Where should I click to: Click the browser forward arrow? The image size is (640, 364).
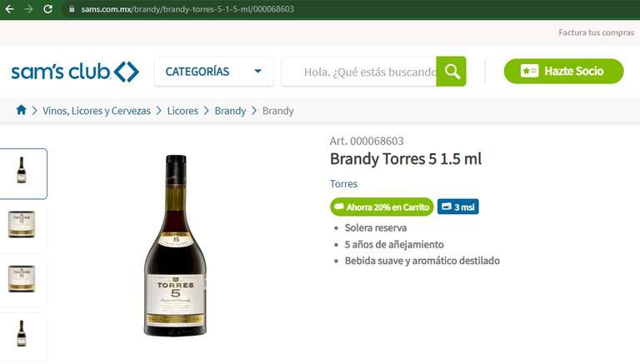pos(28,9)
